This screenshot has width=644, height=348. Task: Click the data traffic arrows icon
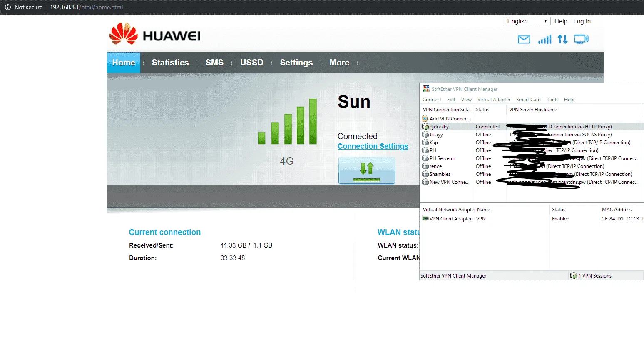coord(563,39)
